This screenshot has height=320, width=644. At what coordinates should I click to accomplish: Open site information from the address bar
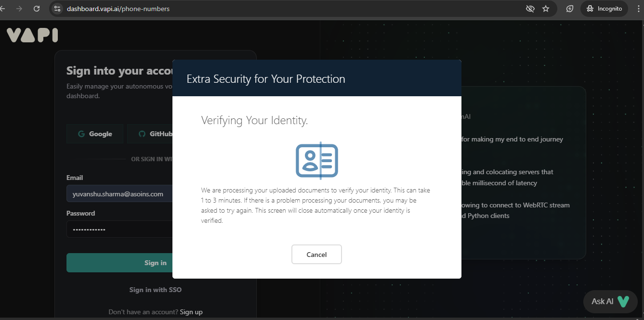pos(57,8)
